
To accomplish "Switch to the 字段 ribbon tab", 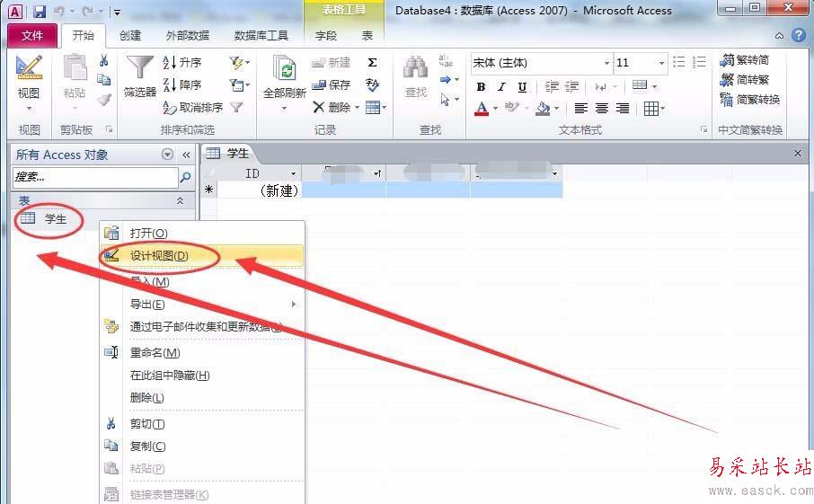I will click(x=326, y=35).
